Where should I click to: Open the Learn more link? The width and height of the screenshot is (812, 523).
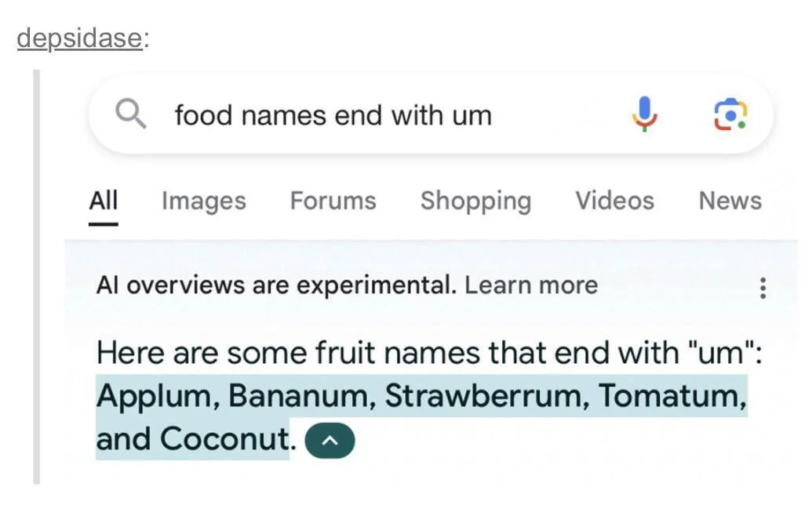531,285
